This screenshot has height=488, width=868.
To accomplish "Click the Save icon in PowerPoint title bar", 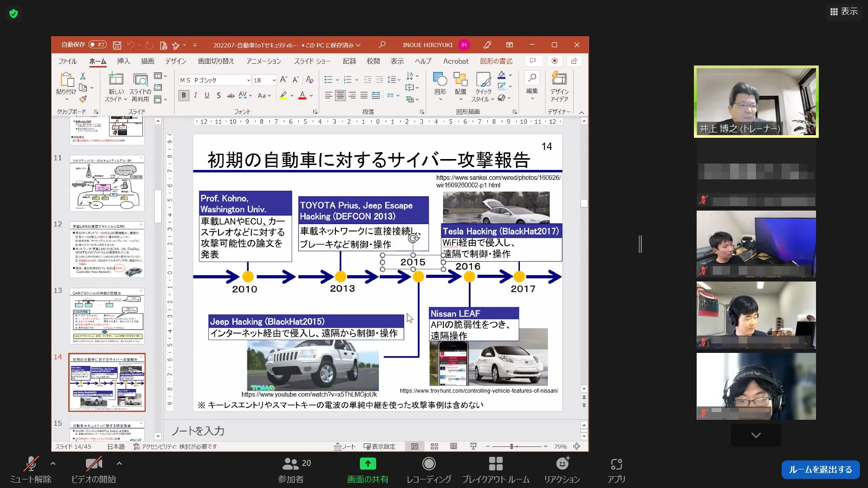I will pyautogui.click(x=117, y=45).
